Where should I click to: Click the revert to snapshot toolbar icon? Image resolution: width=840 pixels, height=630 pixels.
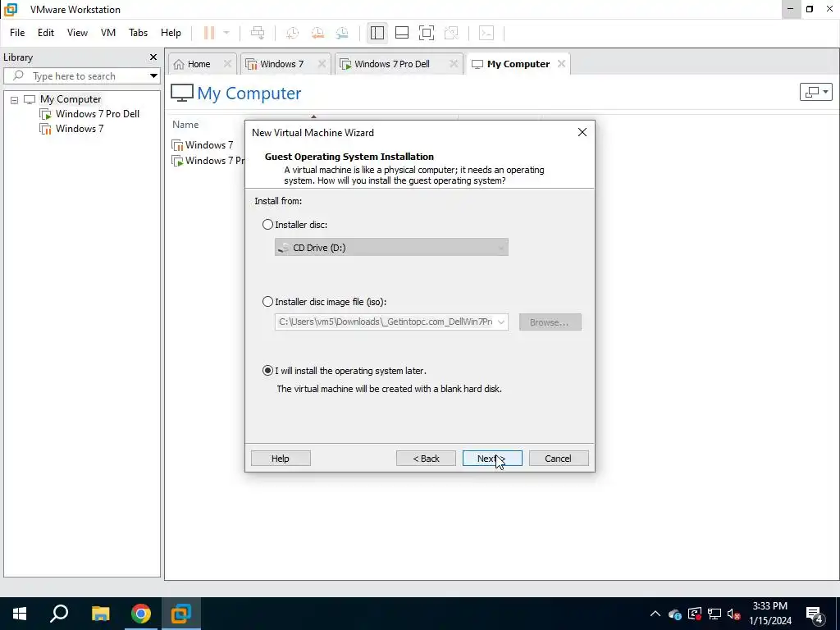tap(317, 33)
